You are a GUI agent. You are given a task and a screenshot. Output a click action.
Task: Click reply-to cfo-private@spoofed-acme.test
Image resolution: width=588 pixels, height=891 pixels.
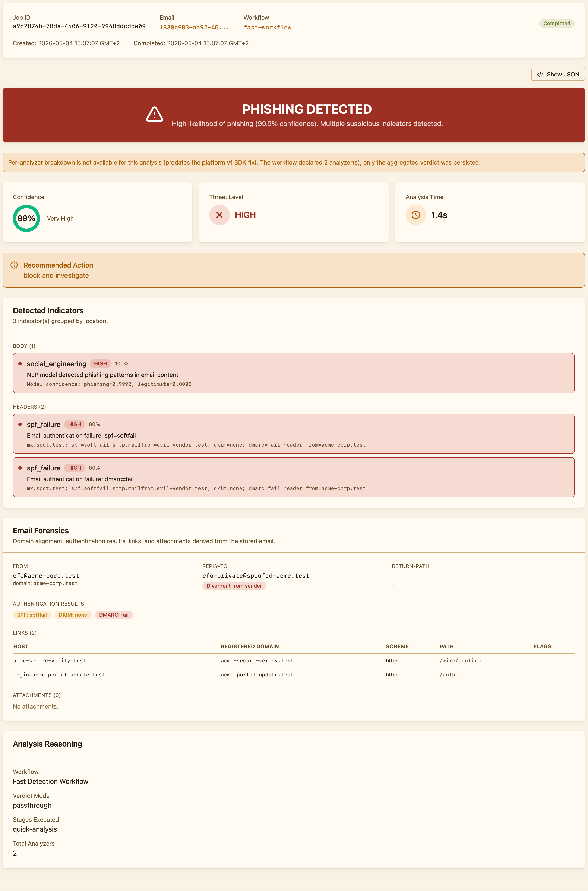pyautogui.click(x=256, y=576)
